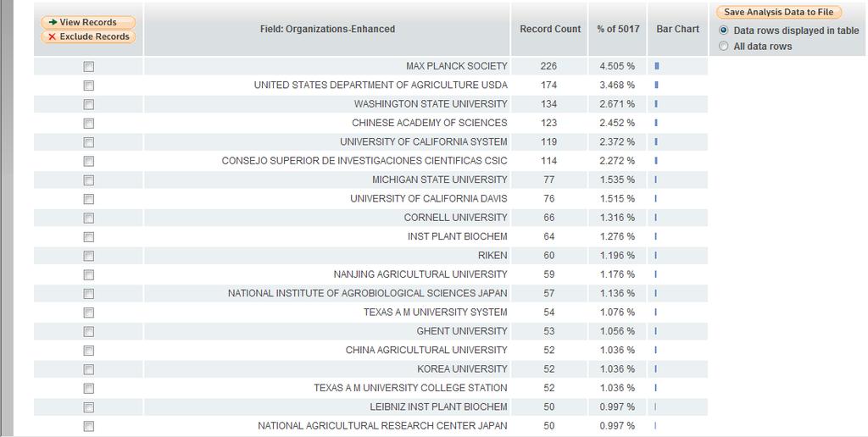Click the Field: Organizations-Enhanced column header
This screenshot has height=437, width=868.
[x=327, y=29]
